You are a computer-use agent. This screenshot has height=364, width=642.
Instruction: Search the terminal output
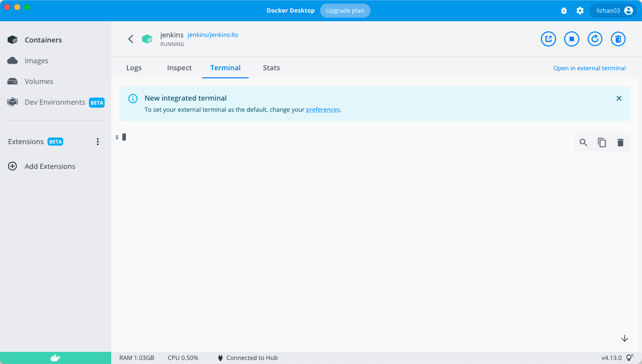[x=583, y=143]
